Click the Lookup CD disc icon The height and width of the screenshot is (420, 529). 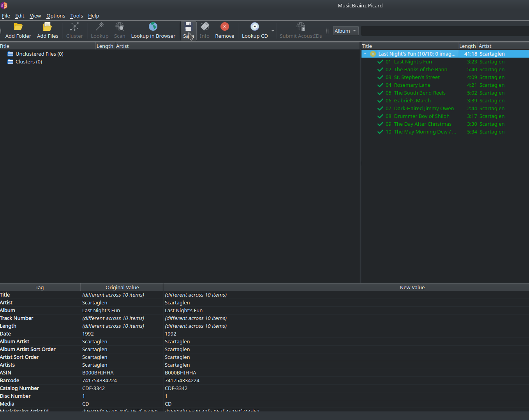pos(255,26)
